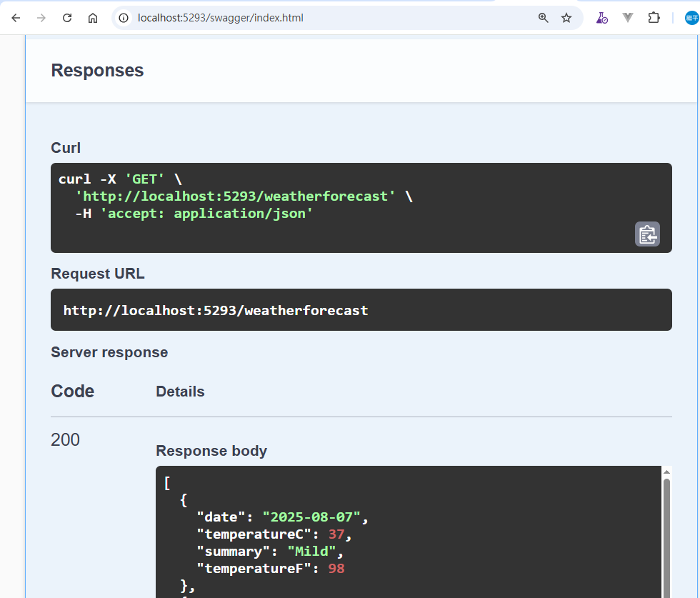
Task: Click the weatherforecast URL in curl block
Action: (240, 196)
